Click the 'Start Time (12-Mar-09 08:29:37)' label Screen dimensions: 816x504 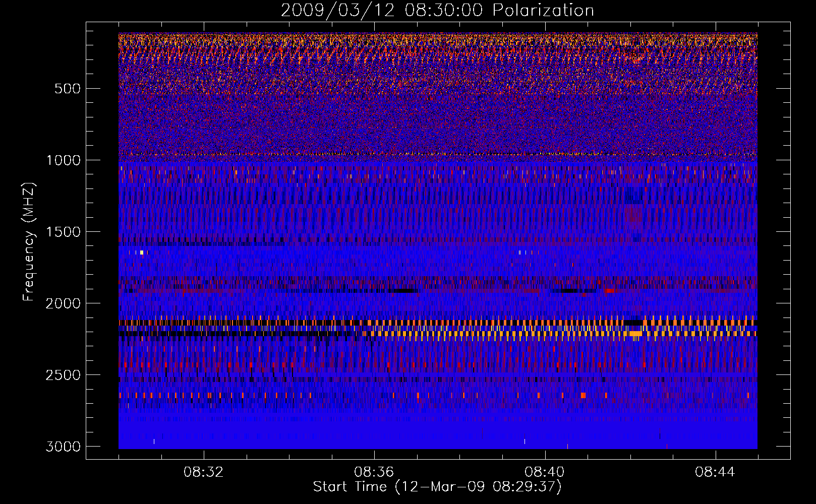click(x=437, y=487)
